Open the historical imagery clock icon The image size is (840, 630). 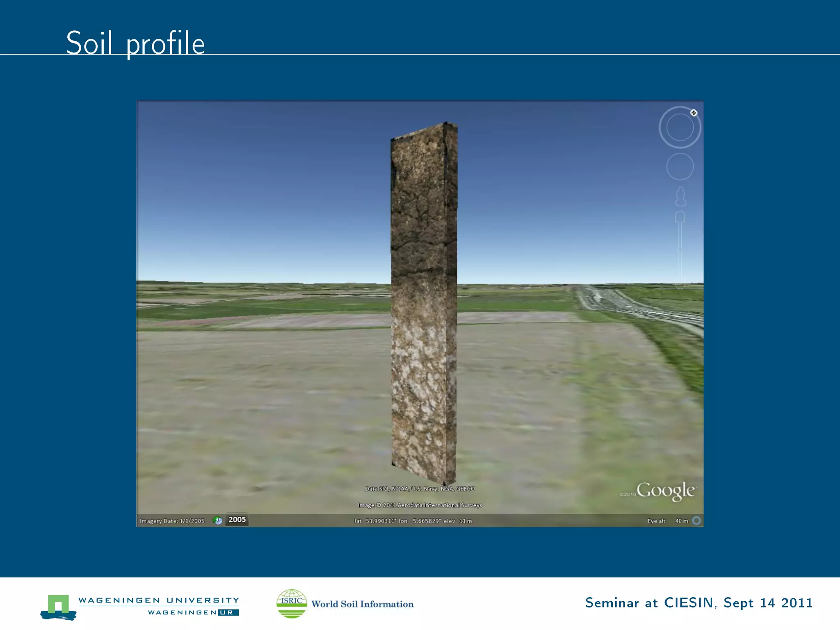218,520
